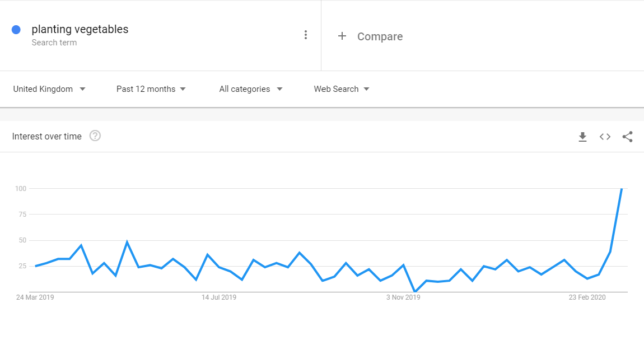Click the Compare text to add term
This screenshot has width=644, height=340.
(380, 36)
